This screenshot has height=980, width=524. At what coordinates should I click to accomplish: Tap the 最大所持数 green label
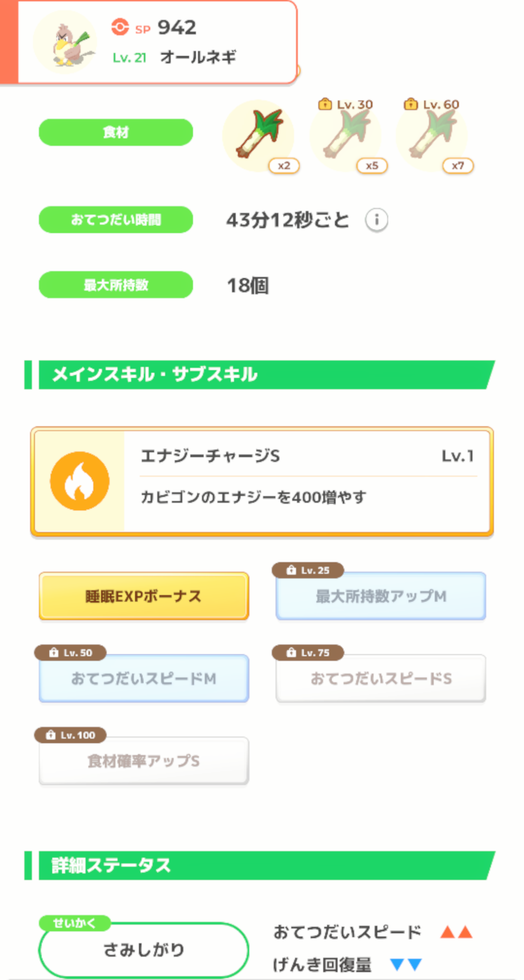click(116, 285)
